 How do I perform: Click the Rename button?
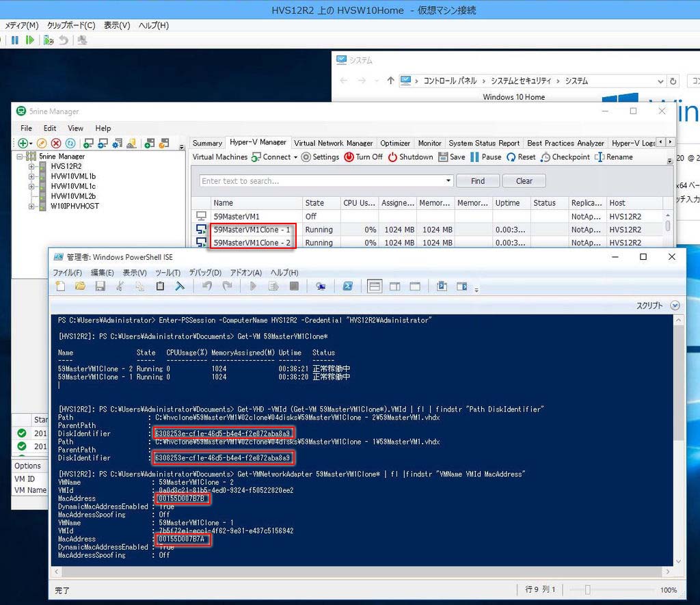point(614,157)
